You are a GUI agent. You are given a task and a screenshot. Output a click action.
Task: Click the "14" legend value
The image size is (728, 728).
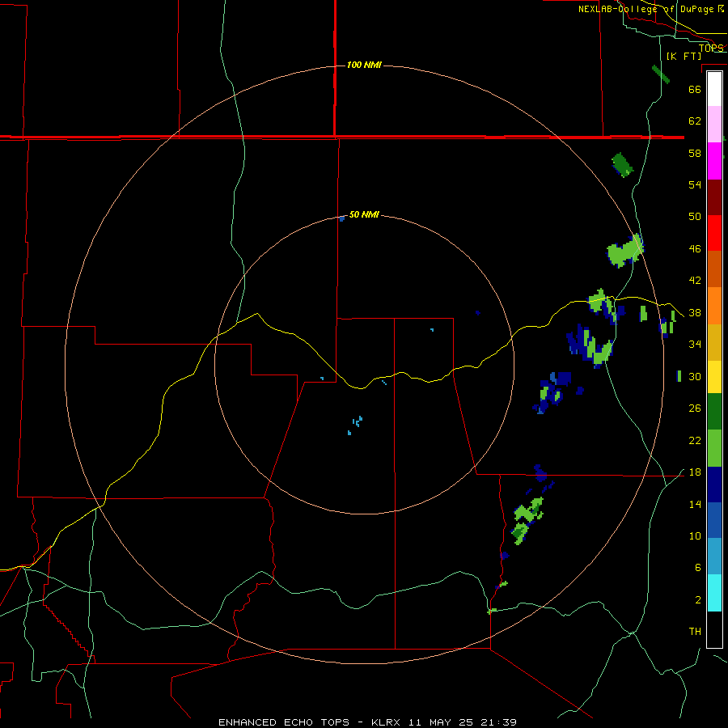695,504
